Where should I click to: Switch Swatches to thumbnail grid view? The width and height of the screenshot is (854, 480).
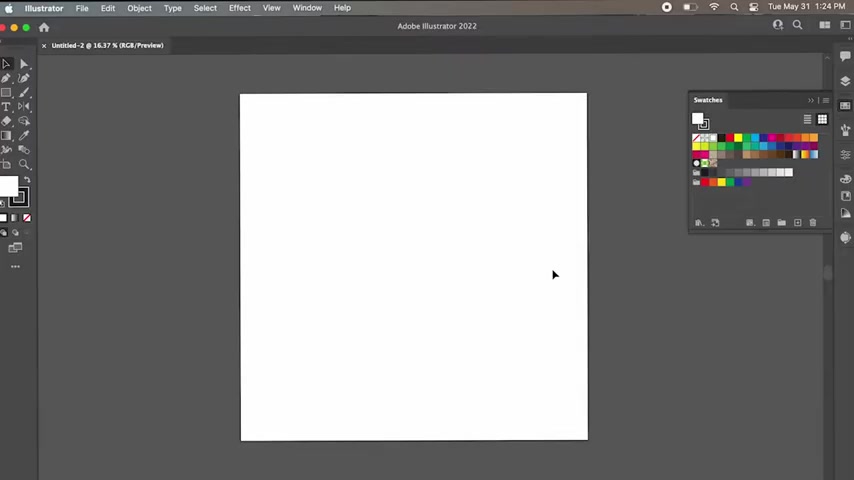pyautogui.click(x=822, y=119)
